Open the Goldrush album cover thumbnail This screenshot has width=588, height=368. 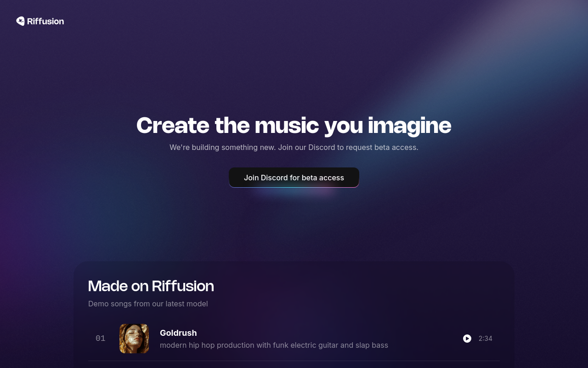click(134, 339)
